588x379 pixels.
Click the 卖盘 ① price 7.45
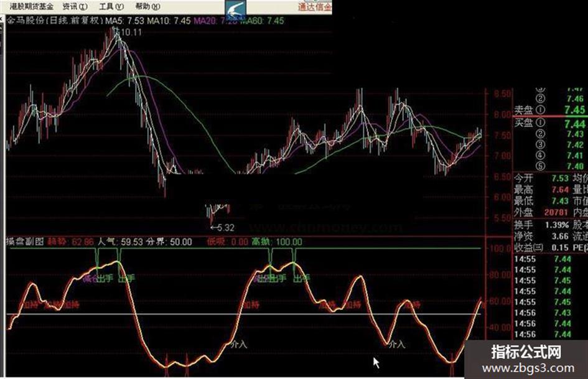pos(574,110)
